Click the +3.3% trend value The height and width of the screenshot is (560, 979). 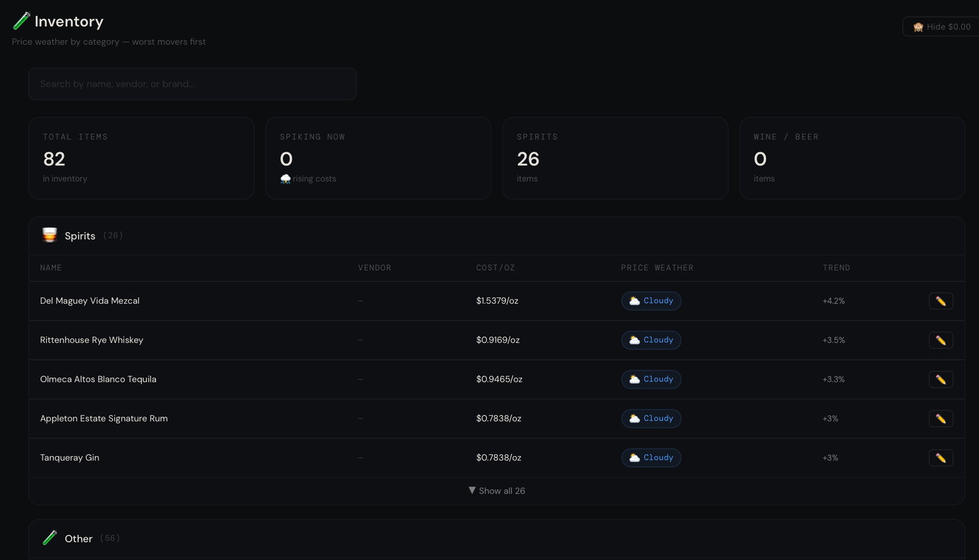833,379
